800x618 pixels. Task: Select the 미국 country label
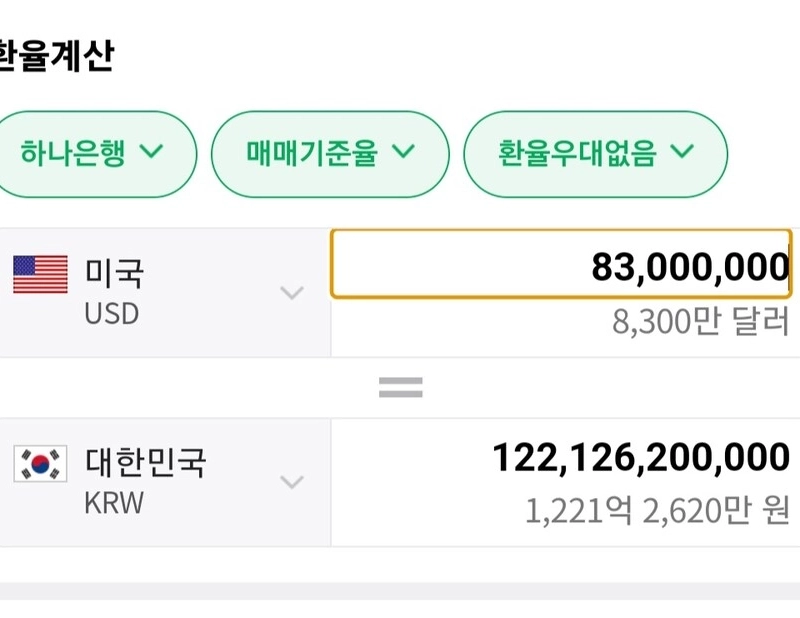pyautogui.click(x=114, y=271)
